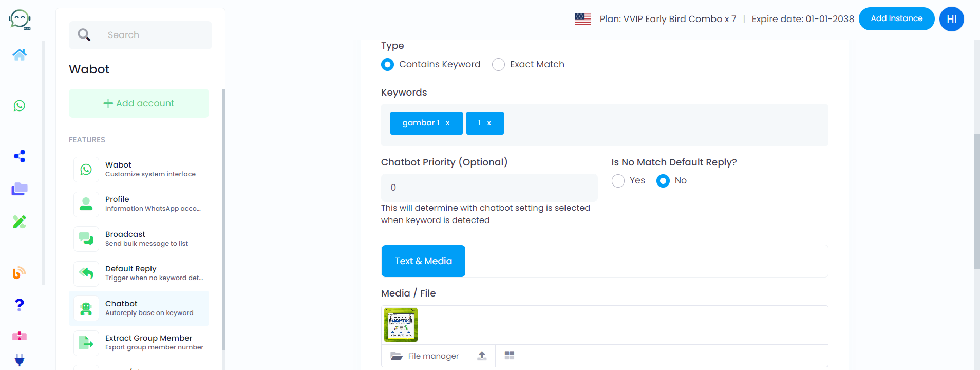Choose Yes for no match default reply
Viewport: 980px width, 370px height.
pos(618,181)
